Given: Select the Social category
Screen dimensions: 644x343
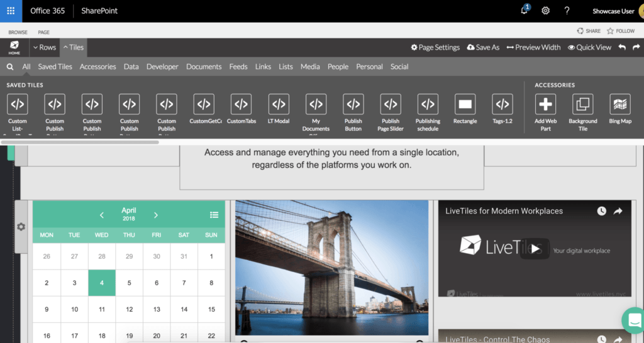Looking at the screenshot, I should pos(399,67).
